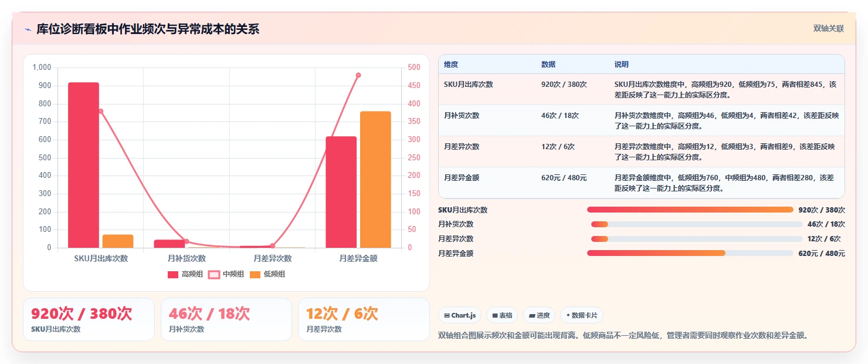Click the orange 月差异金额 low-frequency bar

tap(375, 179)
